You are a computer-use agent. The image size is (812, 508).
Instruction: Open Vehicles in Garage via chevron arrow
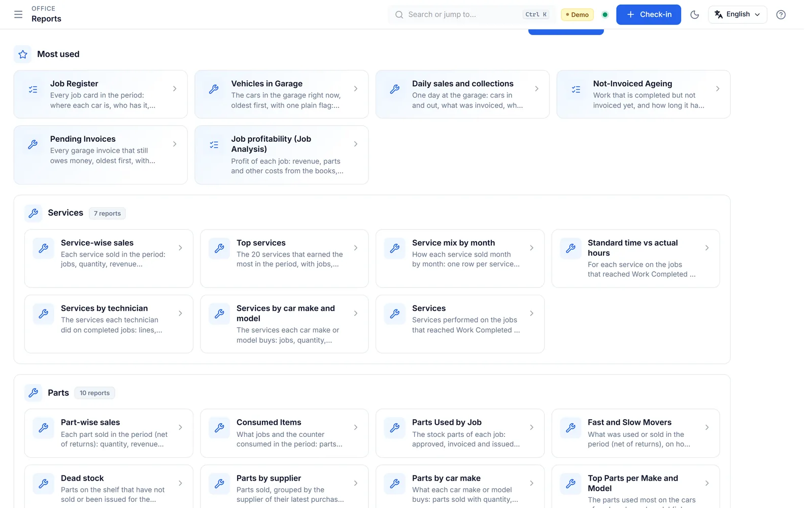356,89
